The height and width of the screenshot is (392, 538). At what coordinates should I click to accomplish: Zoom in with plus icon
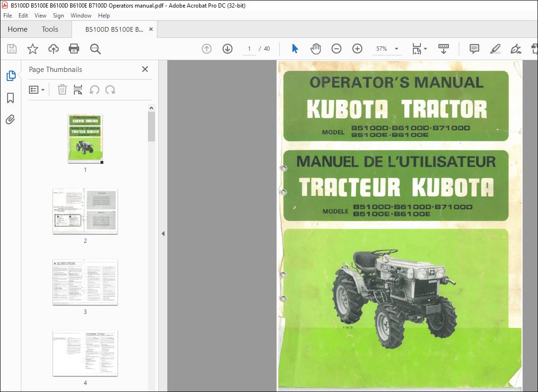357,49
